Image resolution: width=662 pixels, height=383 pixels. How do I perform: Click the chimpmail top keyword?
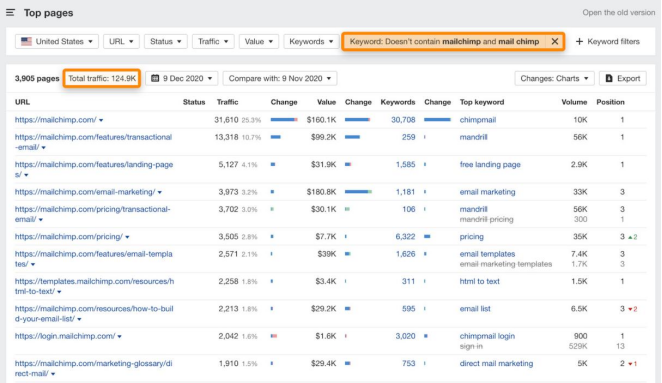pos(478,120)
